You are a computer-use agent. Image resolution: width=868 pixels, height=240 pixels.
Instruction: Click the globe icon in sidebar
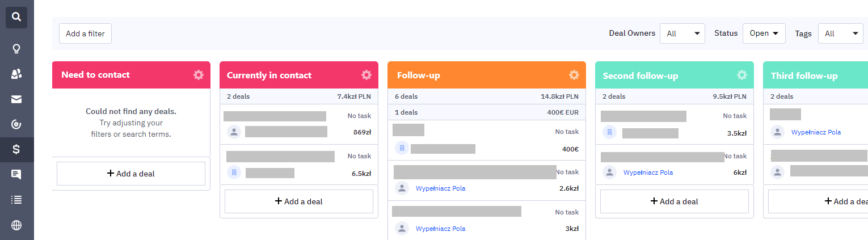point(16,225)
